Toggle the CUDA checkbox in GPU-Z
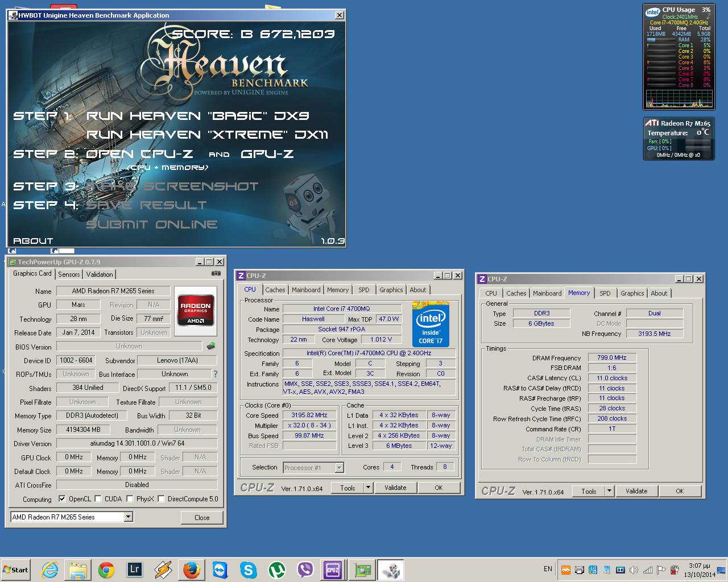The height and width of the screenshot is (582, 728). point(98,499)
